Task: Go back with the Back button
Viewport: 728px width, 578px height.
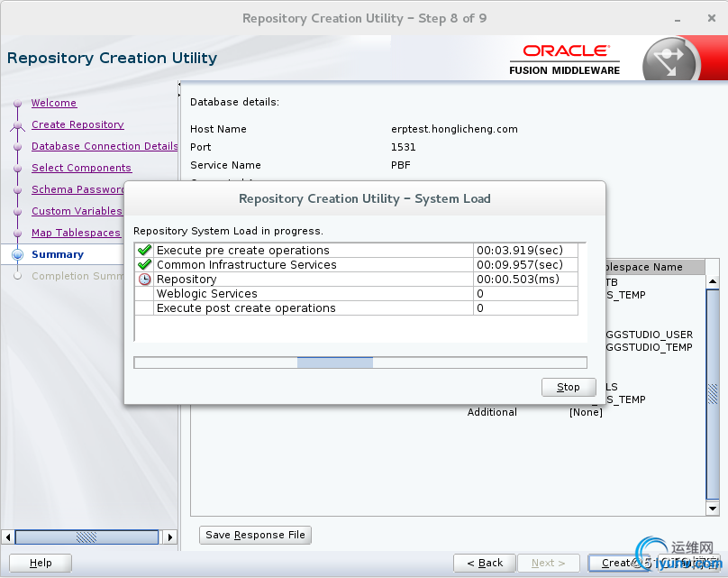Action: point(485,563)
